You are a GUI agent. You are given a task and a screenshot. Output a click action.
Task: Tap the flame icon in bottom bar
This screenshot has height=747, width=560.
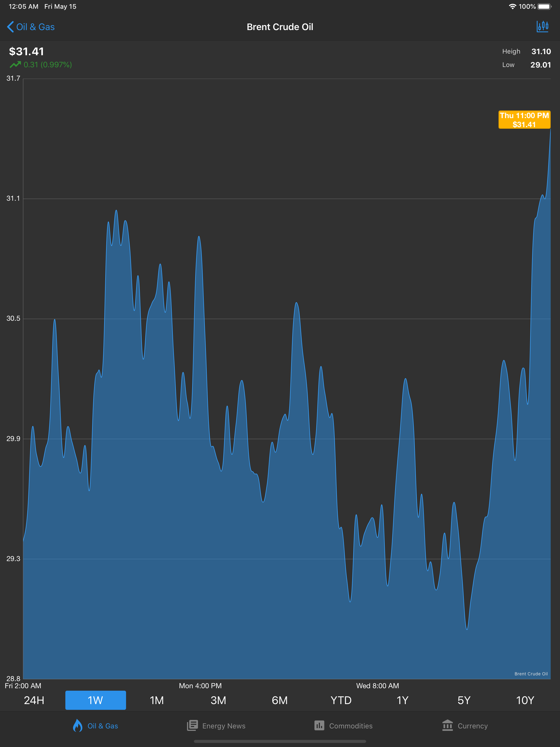(77, 725)
